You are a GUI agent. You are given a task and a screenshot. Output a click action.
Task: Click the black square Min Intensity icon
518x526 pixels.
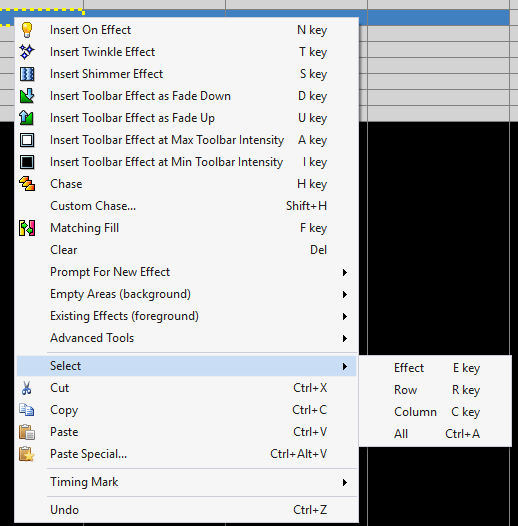[x=27, y=162]
